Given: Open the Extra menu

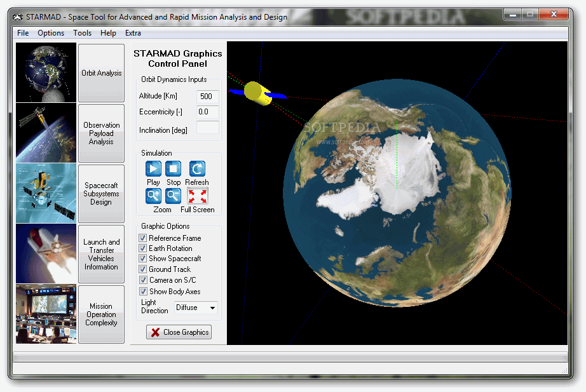Looking at the screenshot, I should (x=133, y=33).
